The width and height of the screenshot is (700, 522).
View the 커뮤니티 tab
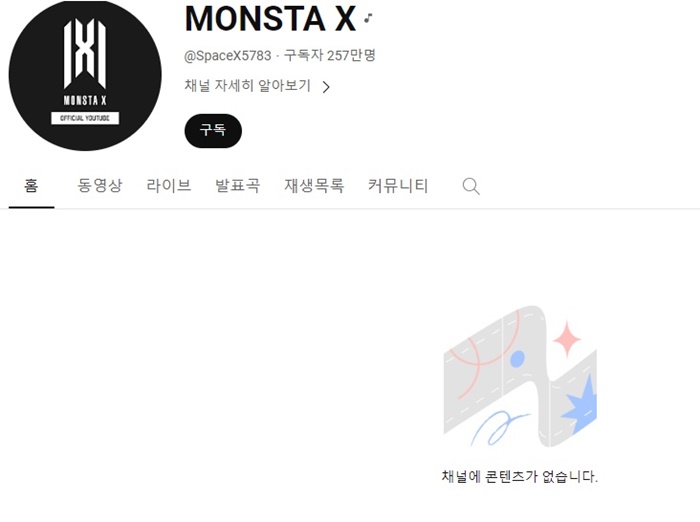pyautogui.click(x=398, y=186)
